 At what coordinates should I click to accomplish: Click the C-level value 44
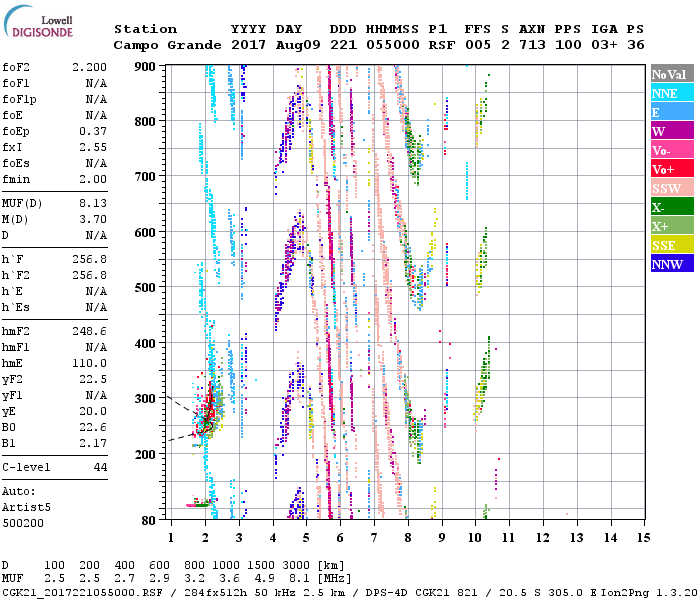(101, 467)
